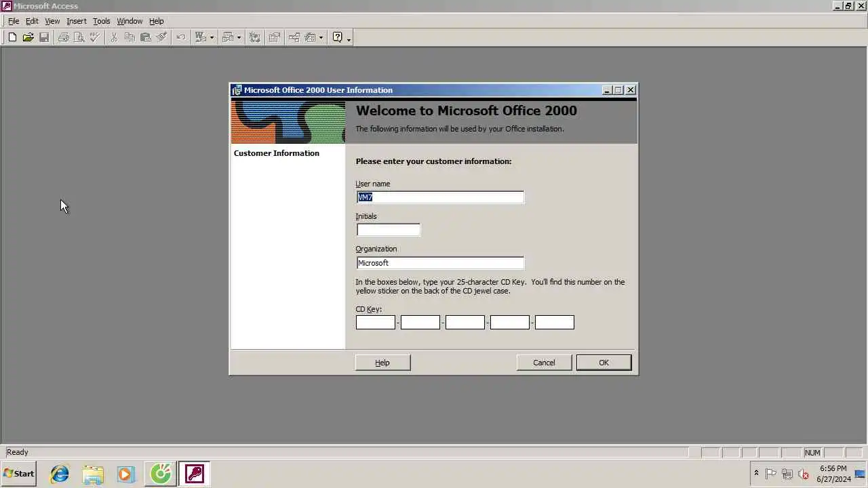Close the Office 2000 User Information dialog

631,90
